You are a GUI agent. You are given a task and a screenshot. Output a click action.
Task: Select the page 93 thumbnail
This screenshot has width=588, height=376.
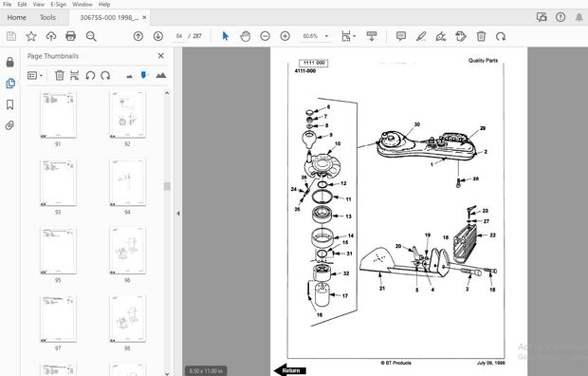click(x=58, y=182)
